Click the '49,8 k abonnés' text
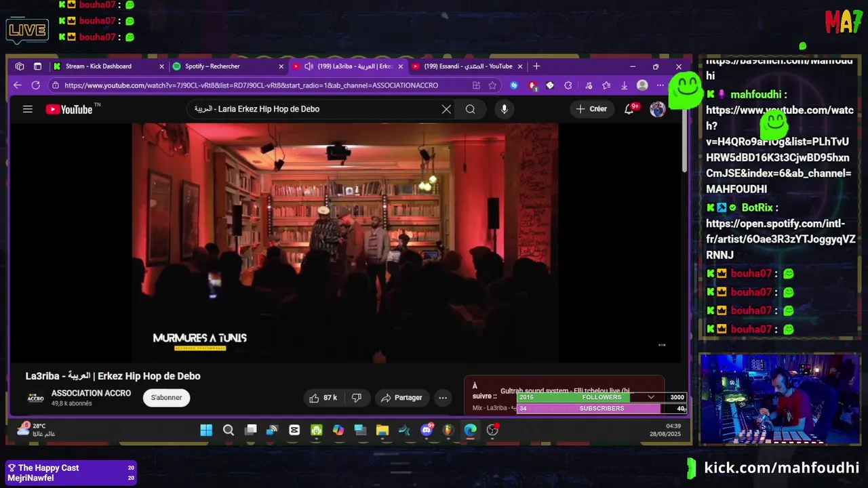 pyautogui.click(x=71, y=404)
